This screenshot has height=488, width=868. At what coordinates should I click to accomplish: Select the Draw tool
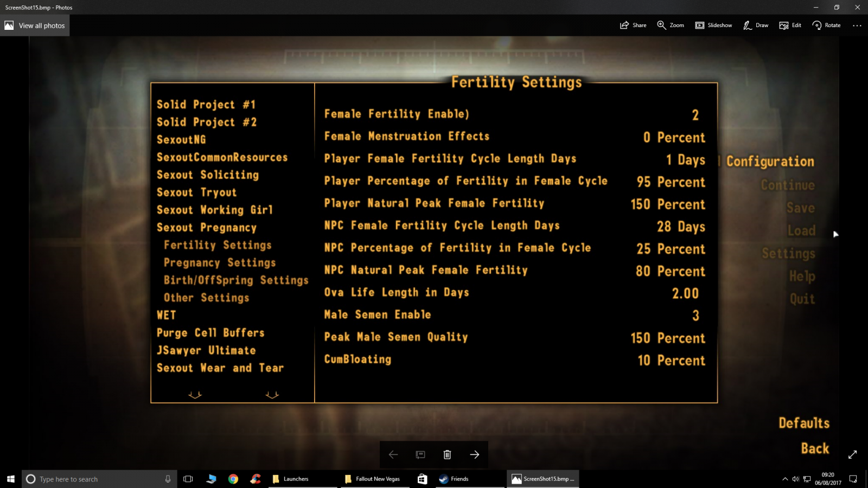tap(756, 25)
